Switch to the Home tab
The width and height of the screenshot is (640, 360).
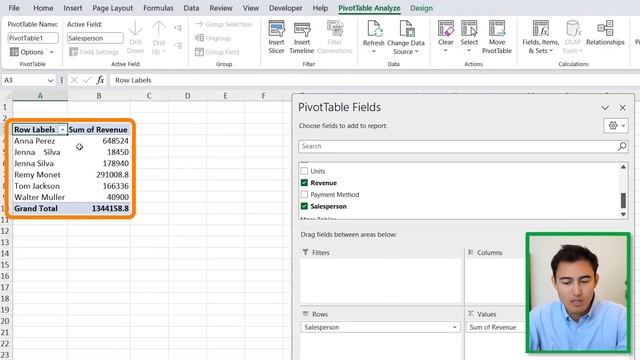43,8
